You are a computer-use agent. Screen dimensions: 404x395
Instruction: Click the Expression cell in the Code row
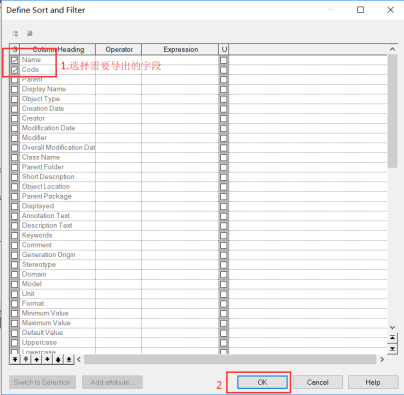[180, 70]
